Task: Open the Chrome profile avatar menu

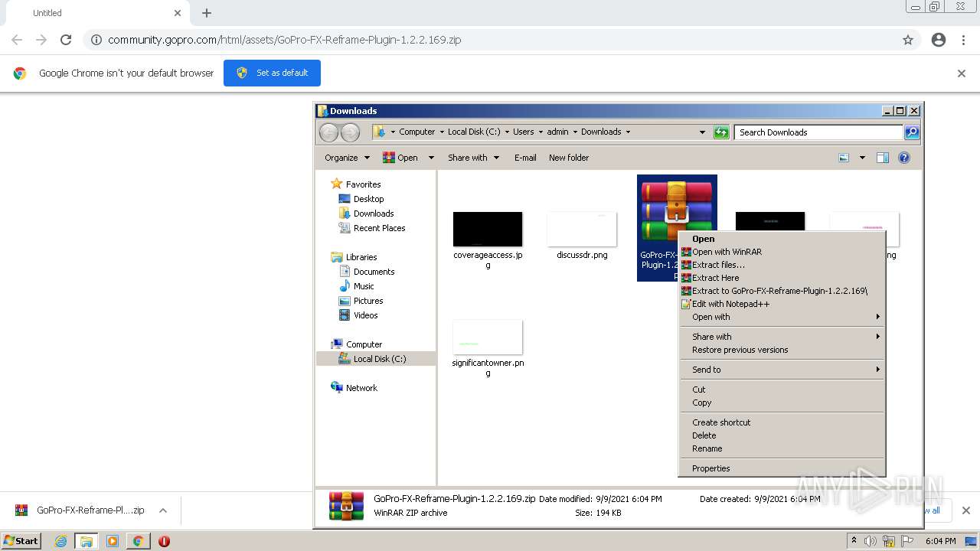Action: click(x=939, y=40)
